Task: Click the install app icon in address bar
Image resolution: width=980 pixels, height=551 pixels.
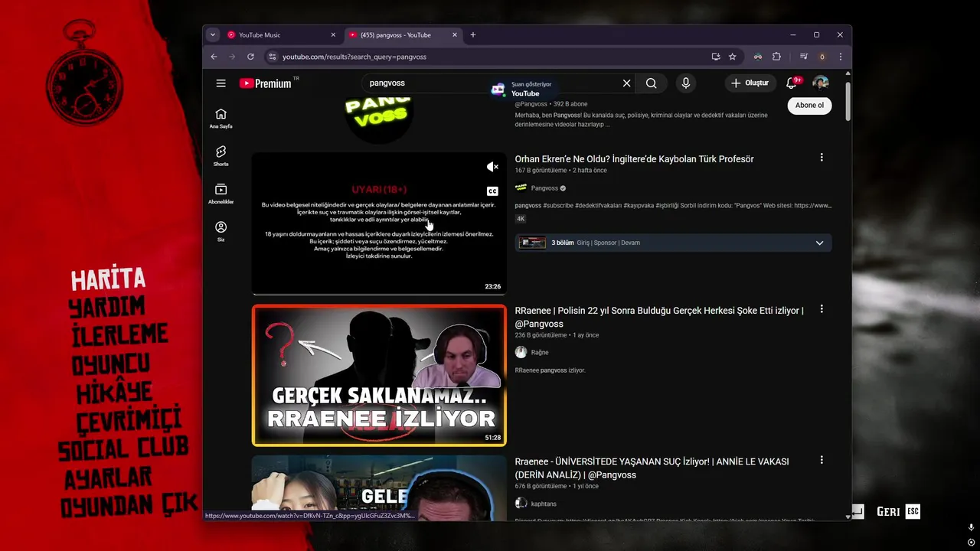Action: click(716, 57)
